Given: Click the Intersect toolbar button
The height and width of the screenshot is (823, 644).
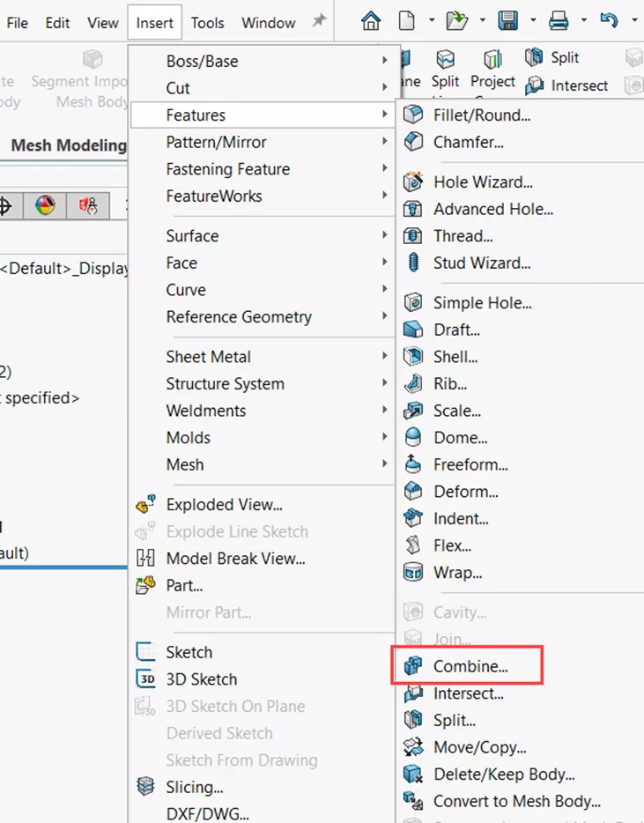Looking at the screenshot, I should [x=567, y=85].
